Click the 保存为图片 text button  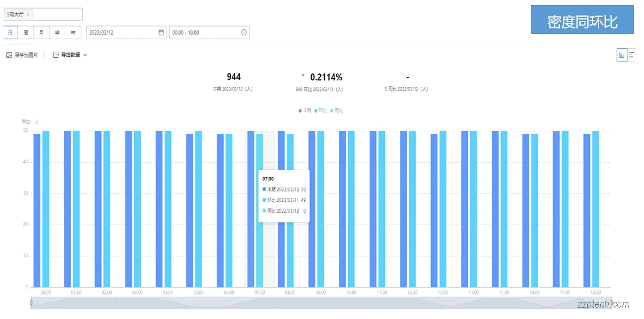pyautogui.click(x=26, y=55)
